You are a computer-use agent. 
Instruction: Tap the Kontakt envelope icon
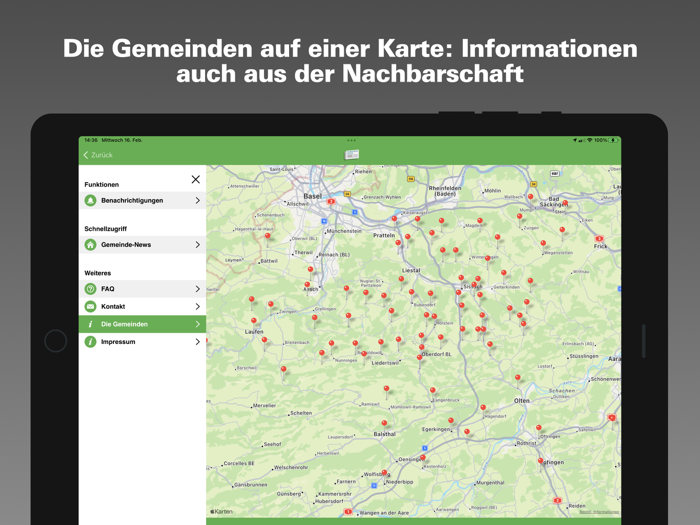[91, 306]
